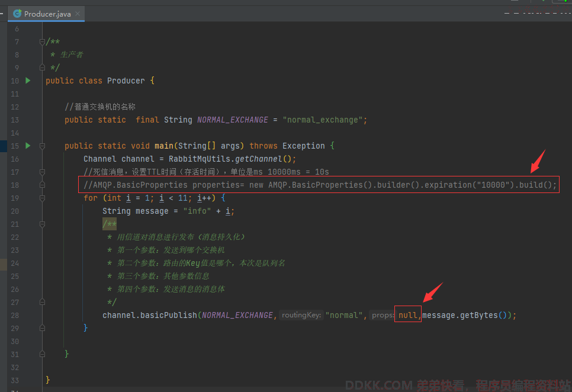Click the throws Exception clause
Screen dimensions: 572x392
tap(287, 146)
